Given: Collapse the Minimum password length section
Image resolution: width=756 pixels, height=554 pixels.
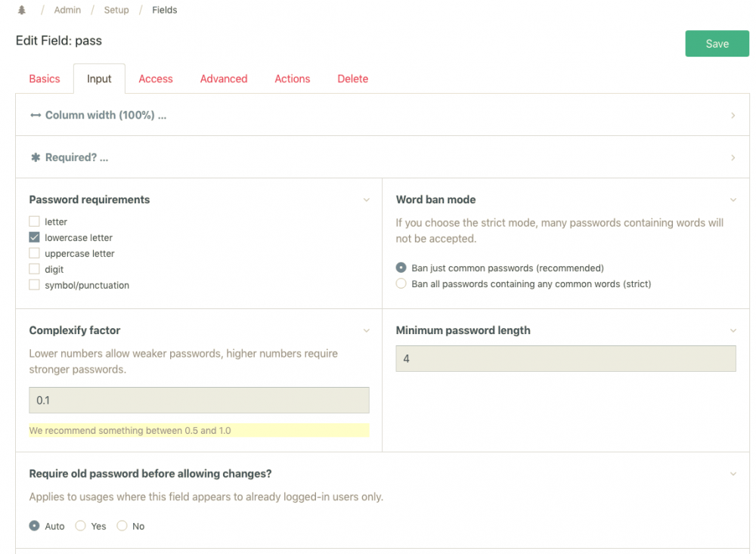Looking at the screenshot, I should [733, 331].
